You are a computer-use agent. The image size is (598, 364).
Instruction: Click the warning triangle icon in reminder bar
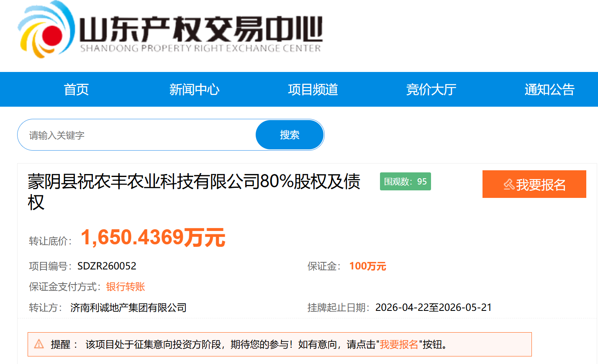coord(39,344)
